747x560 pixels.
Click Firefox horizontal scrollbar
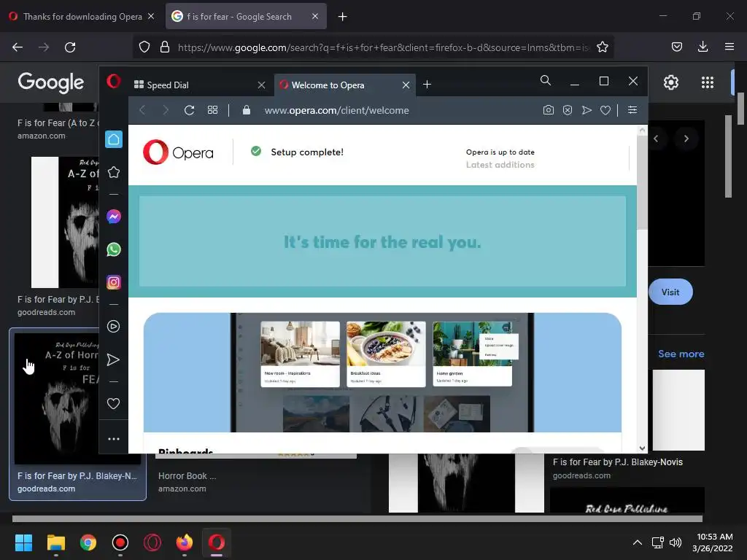pyautogui.click(x=357, y=518)
